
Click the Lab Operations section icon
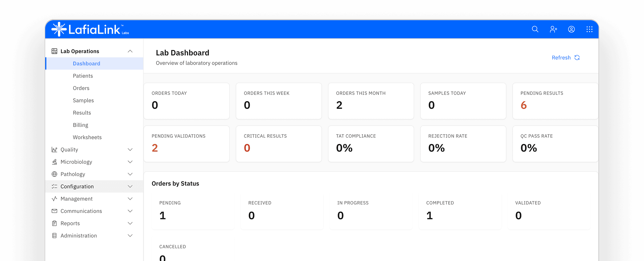pos(55,51)
